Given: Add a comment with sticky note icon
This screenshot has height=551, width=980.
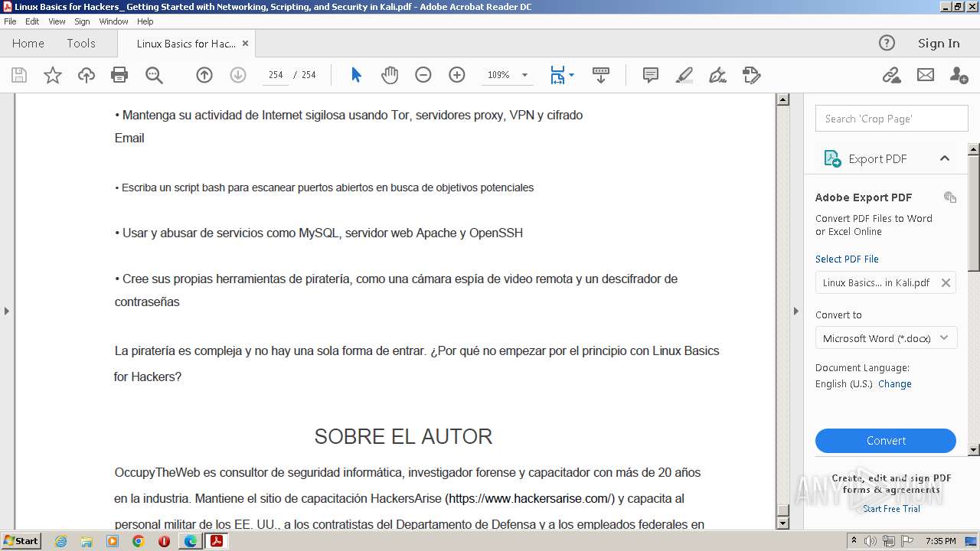Looking at the screenshot, I should 651,75.
